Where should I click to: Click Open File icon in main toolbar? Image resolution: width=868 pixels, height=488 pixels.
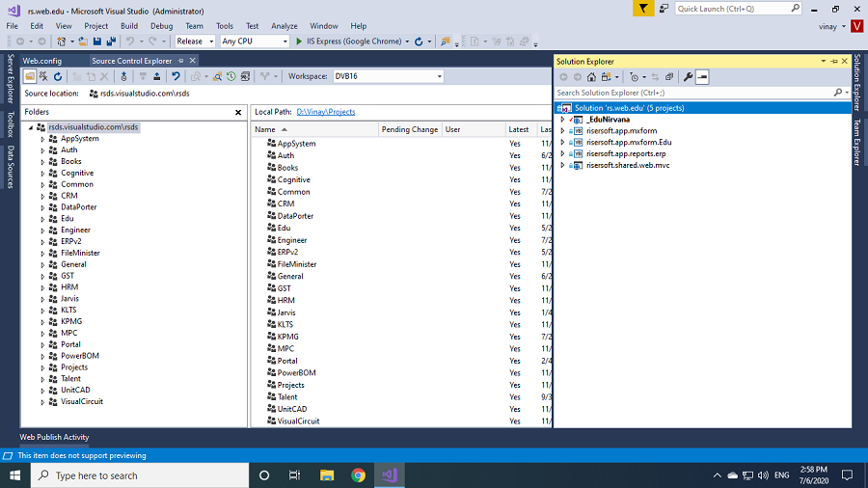pyautogui.click(x=83, y=41)
